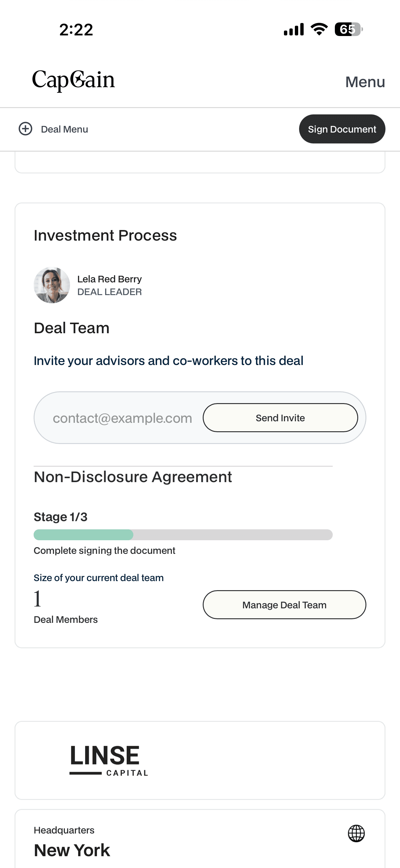Tap the Deal Members count number
This screenshot has width=400, height=868.
point(38,599)
